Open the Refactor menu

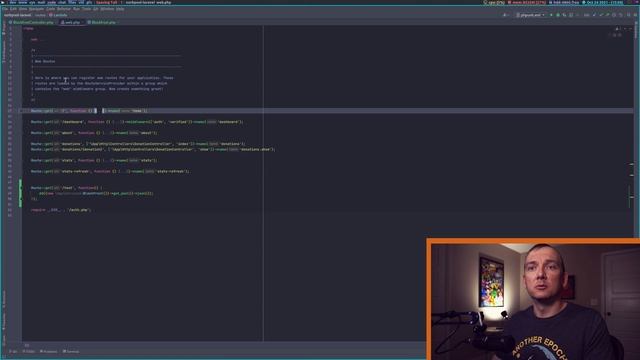click(x=64, y=9)
